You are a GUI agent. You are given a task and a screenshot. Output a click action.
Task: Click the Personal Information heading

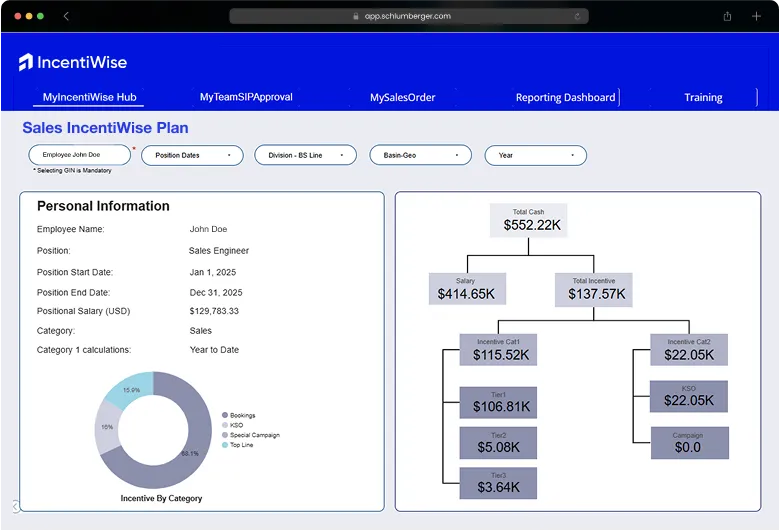[103, 206]
